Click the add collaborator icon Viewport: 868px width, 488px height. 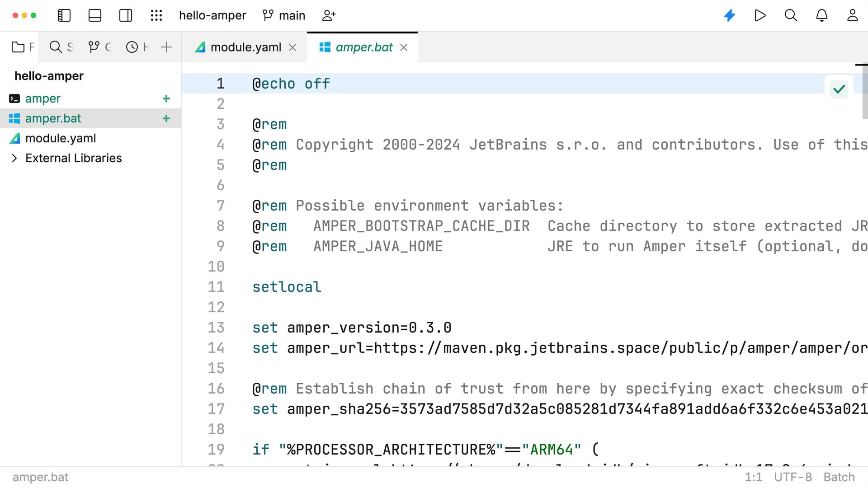[x=329, y=15]
